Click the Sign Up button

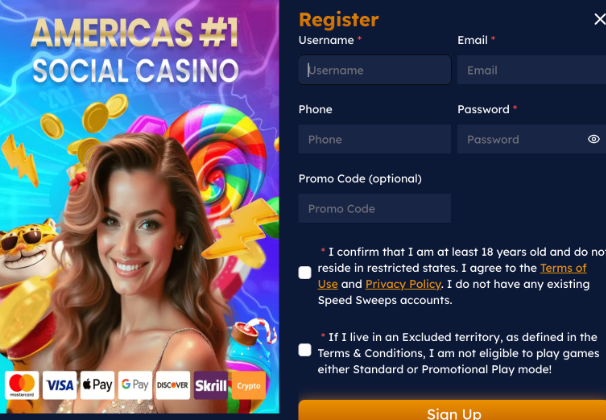[x=454, y=410]
